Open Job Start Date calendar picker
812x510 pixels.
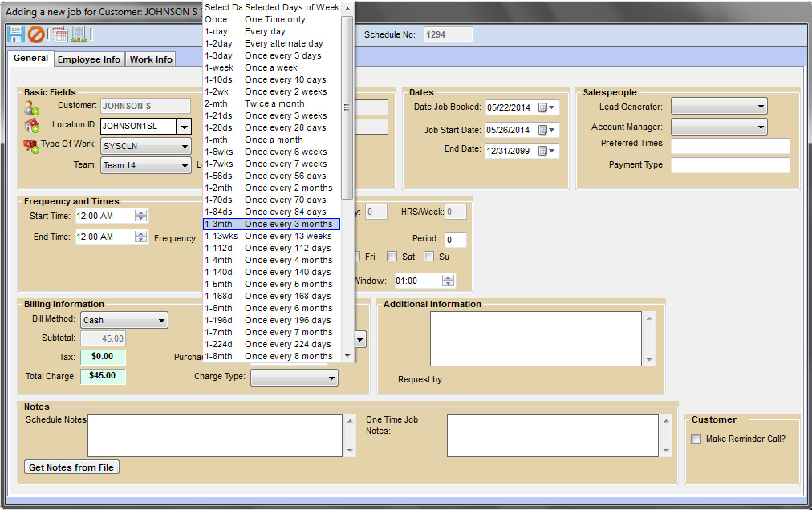[546, 130]
